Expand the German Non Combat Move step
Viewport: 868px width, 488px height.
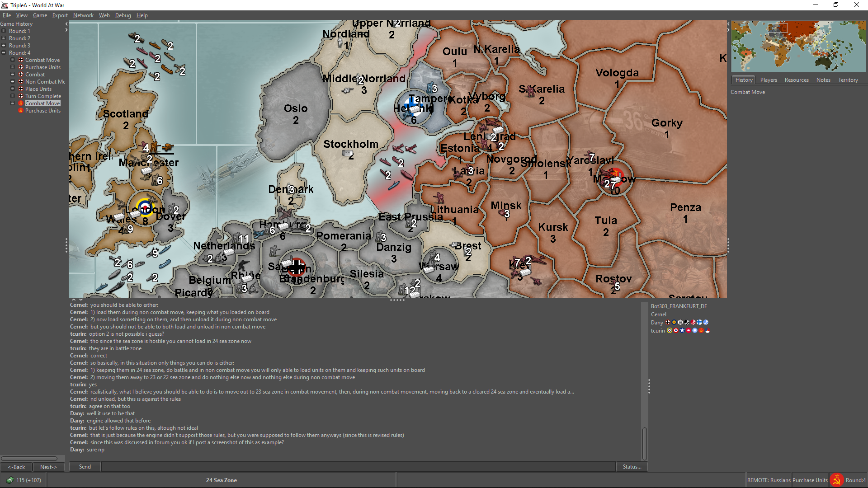pyautogui.click(x=13, y=82)
